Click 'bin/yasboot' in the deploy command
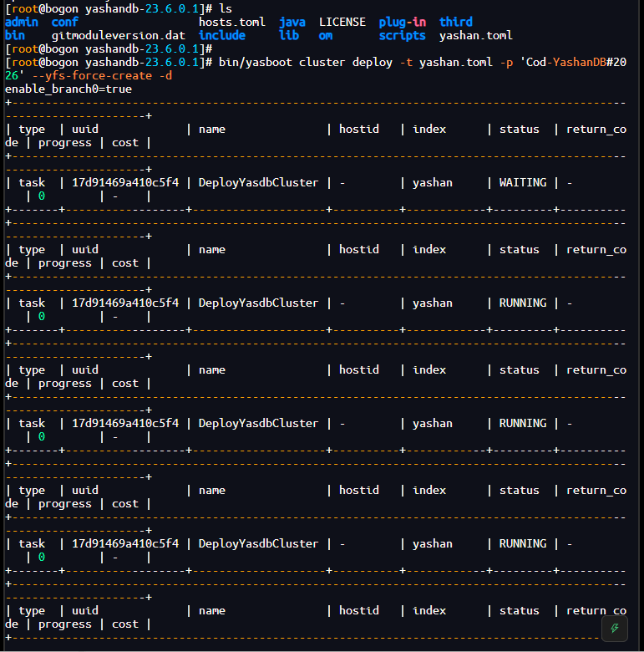This screenshot has width=644, height=652. point(255,63)
